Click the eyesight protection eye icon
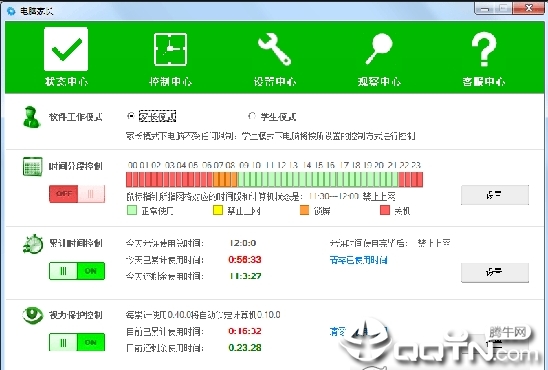Viewport: 548px width, 370px height. click(x=33, y=315)
